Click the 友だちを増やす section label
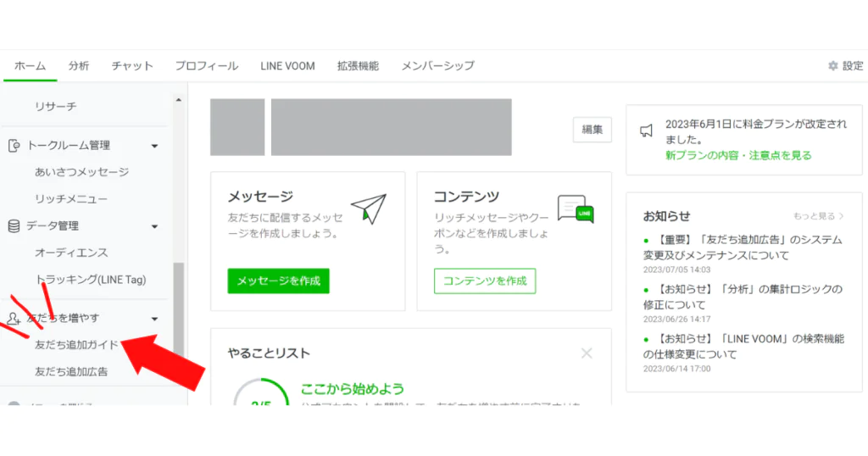 (x=63, y=318)
